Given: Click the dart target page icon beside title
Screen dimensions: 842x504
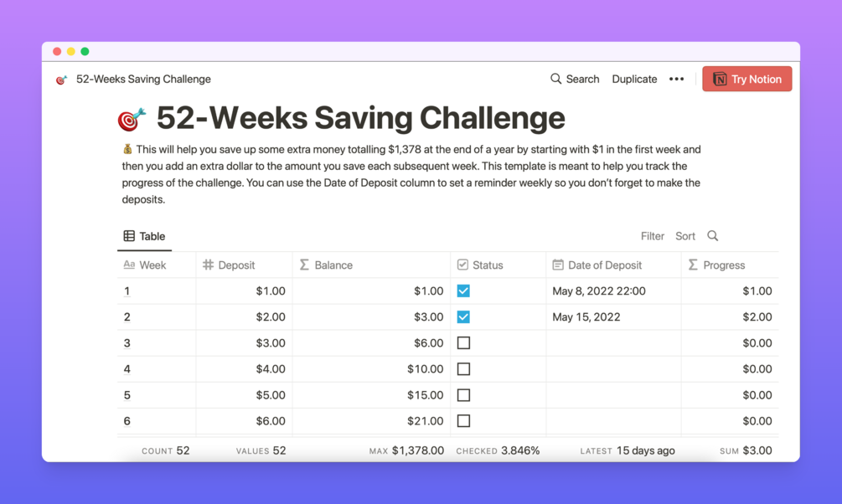Looking at the screenshot, I should pyautogui.click(x=132, y=120).
